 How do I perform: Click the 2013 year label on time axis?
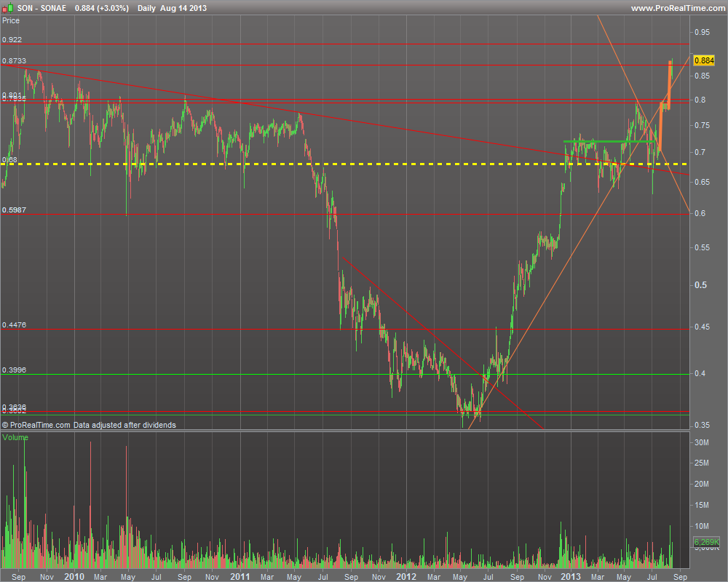(x=571, y=576)
